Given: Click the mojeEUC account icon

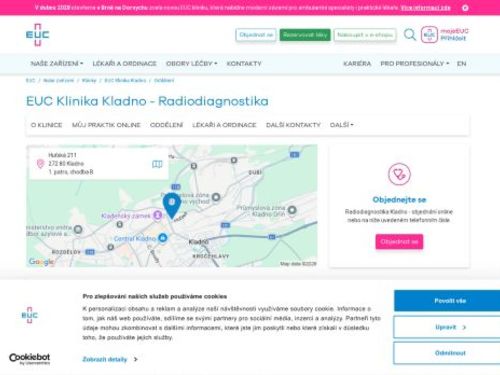Looking at the screenshot, I should (429, 35).
